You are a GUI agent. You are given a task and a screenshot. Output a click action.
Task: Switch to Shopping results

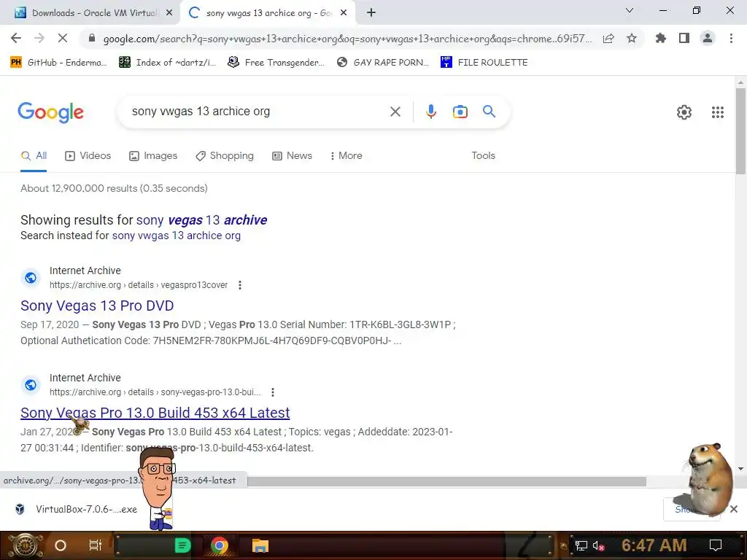tap(225, 156)
